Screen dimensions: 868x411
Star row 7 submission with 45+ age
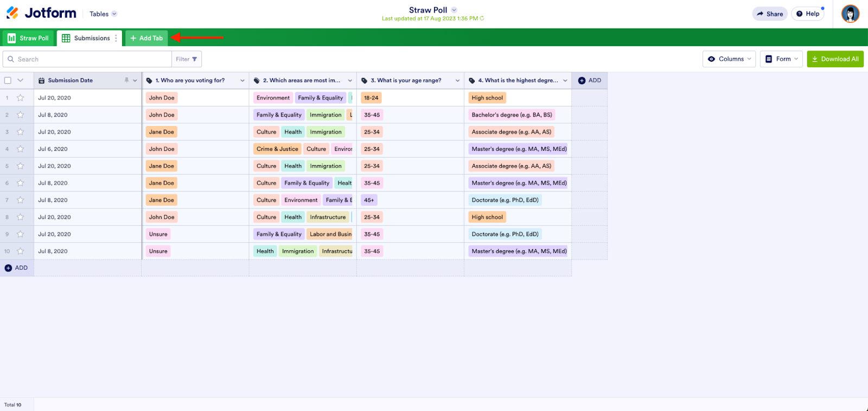coord(21,200)
